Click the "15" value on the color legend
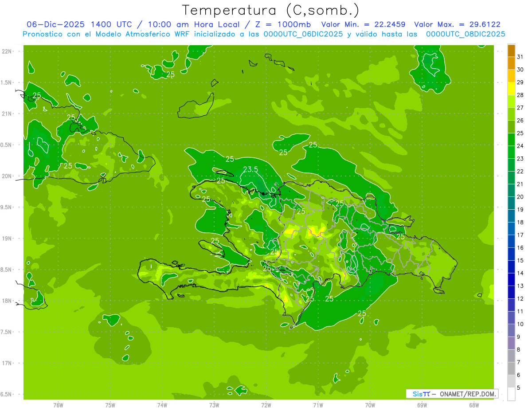 click(x=520, y=261)
